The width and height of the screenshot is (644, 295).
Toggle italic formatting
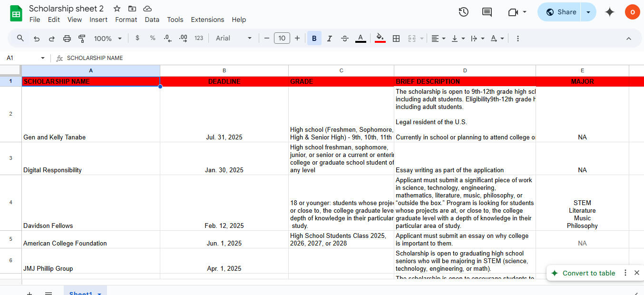[x=329, y=39]
